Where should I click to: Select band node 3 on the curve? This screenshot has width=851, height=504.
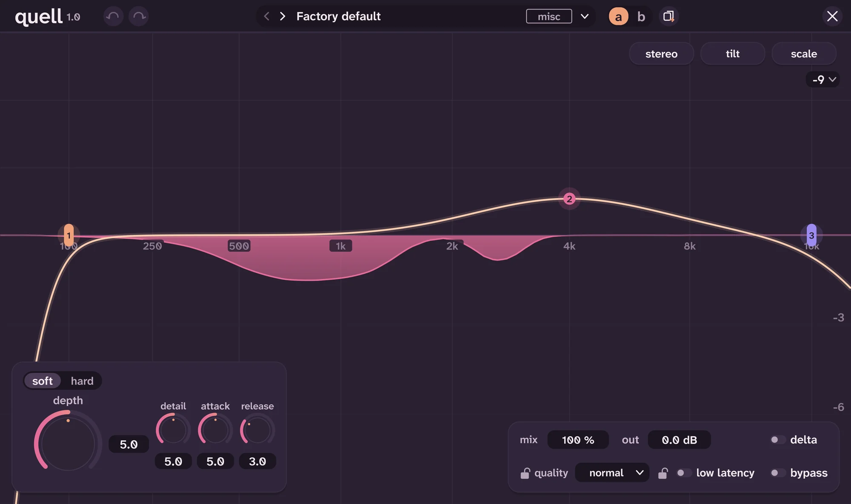tap(811, 235)
